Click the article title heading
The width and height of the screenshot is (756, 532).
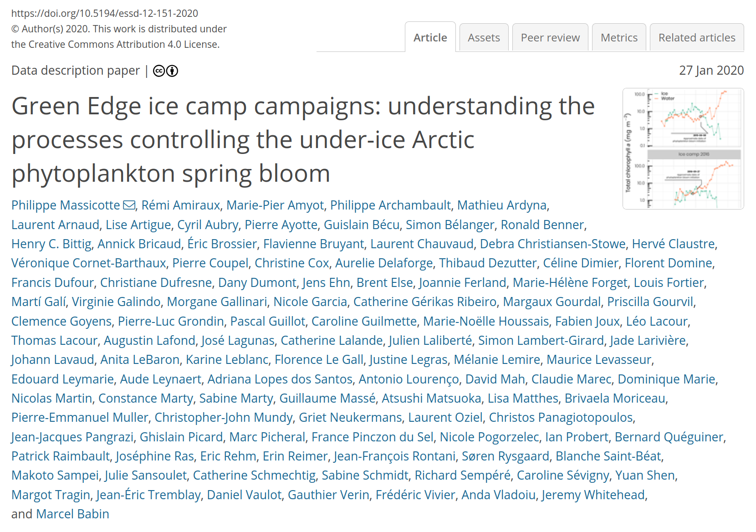pos(303,140)
